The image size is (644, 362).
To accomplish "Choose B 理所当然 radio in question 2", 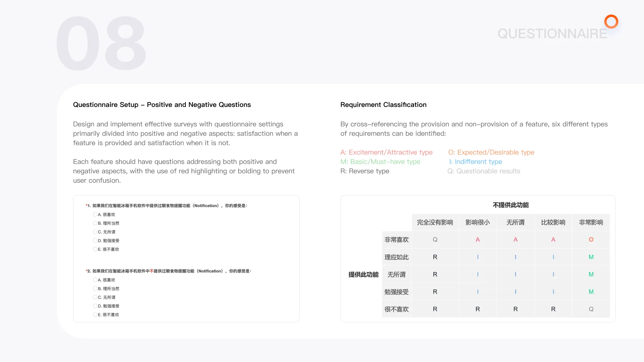I will 95,289.
